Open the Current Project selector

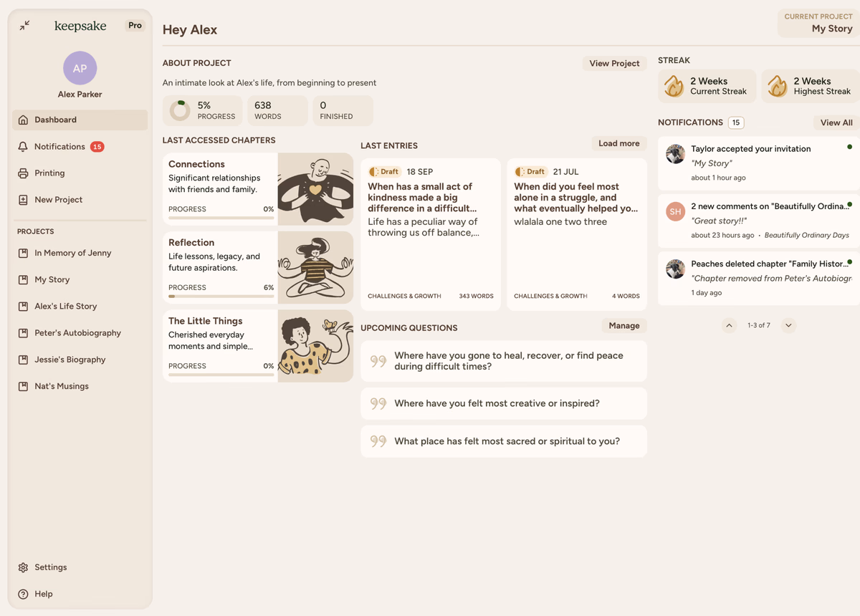(x=818, y=23)
